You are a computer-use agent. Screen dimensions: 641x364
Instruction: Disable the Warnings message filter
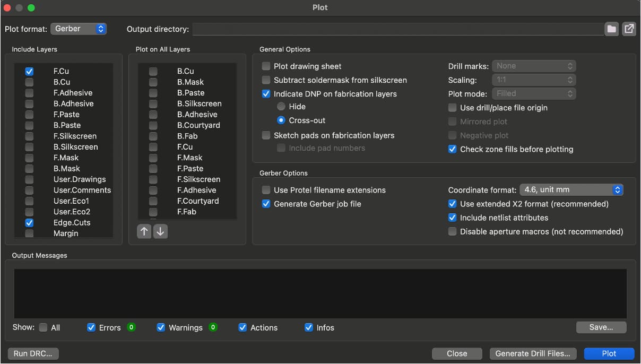(x=161, y=327)
